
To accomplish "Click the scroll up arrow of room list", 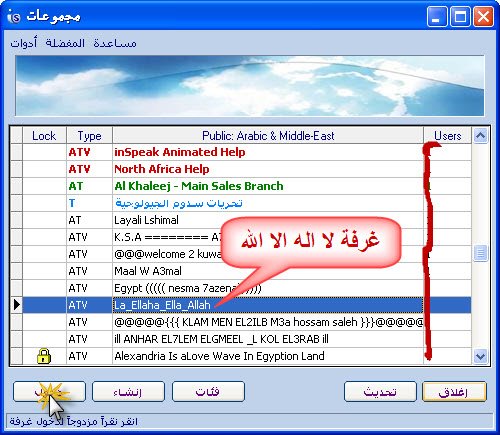I will 480,136.
